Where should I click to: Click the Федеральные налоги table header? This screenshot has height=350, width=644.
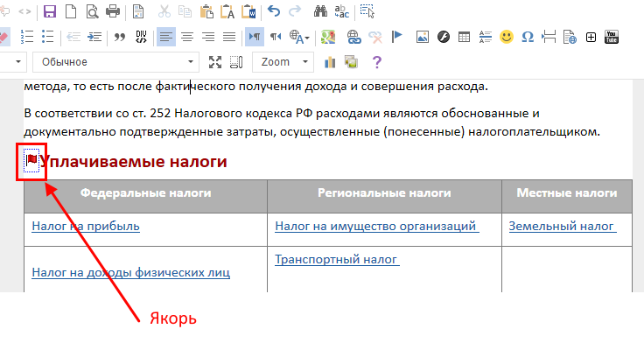(145, 192)
